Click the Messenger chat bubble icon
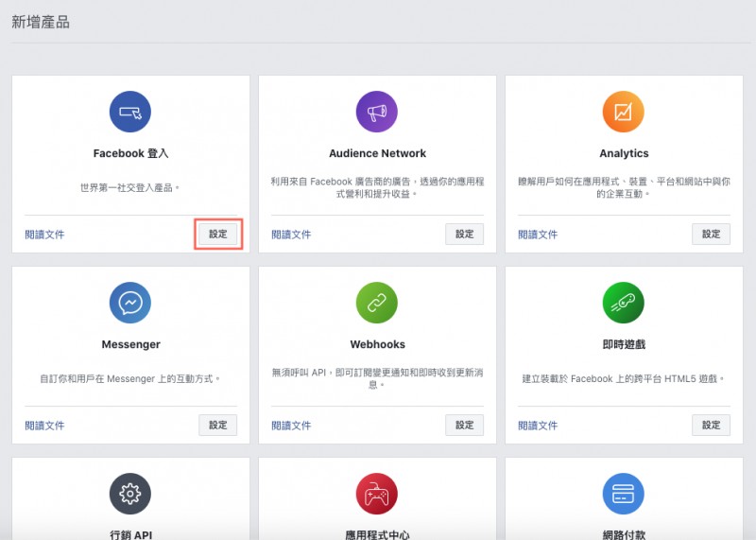The height and width of the screenshot is (540, 756). tap(130, 303)
